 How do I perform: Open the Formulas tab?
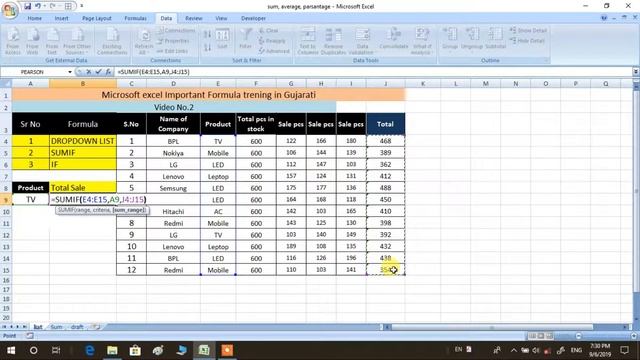click(135, 18)
